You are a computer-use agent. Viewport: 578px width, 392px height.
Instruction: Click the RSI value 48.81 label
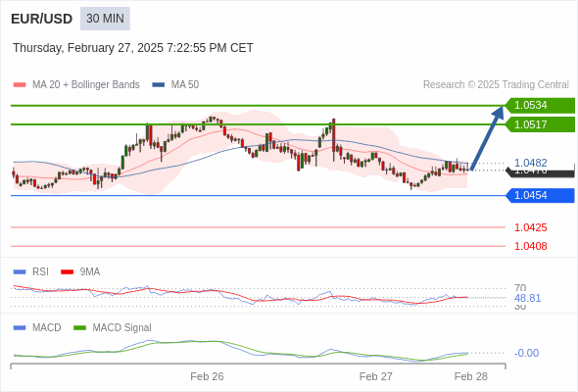(x=527, y=298)
